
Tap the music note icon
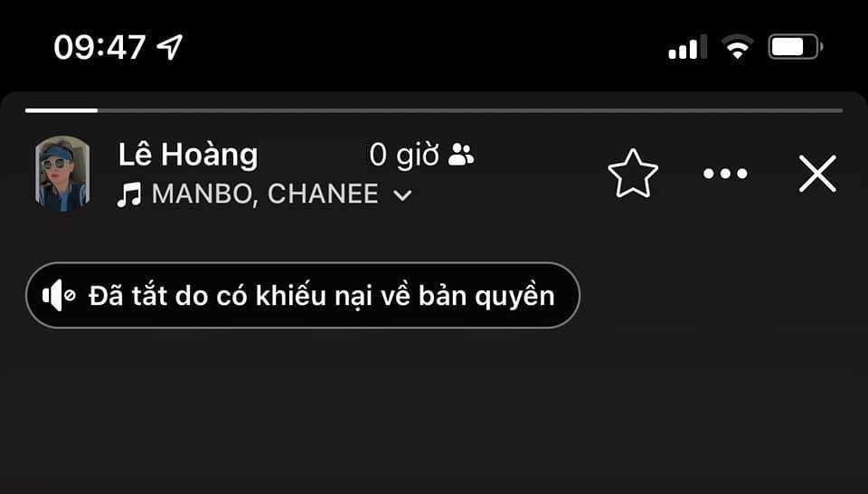point(129,195)
